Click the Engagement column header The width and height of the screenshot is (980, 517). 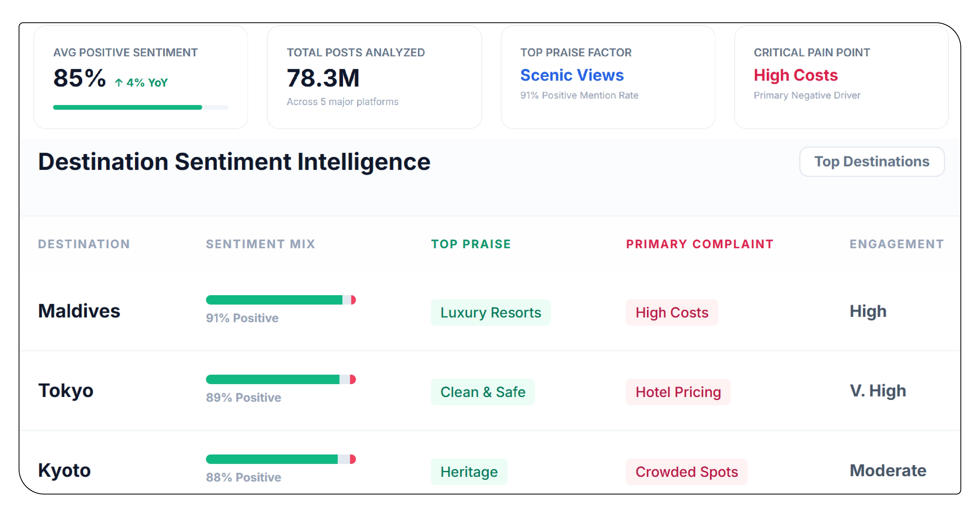897,244
